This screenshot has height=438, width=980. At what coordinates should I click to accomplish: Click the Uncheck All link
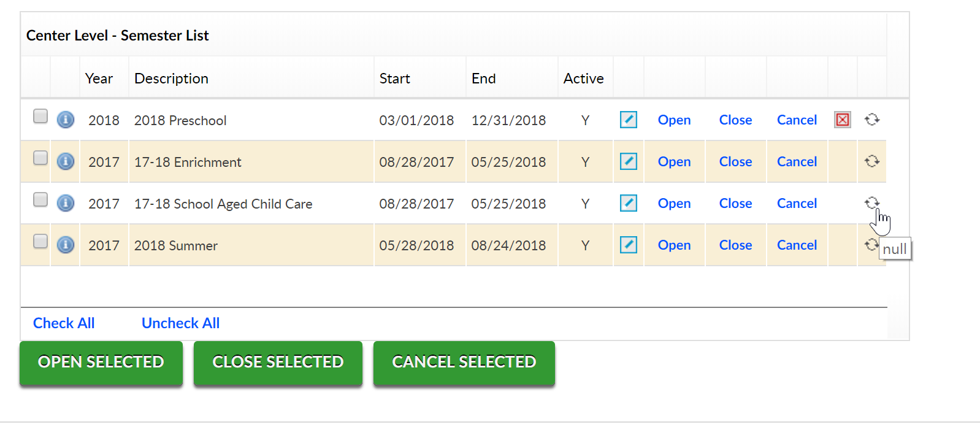(x=180, y=323)
